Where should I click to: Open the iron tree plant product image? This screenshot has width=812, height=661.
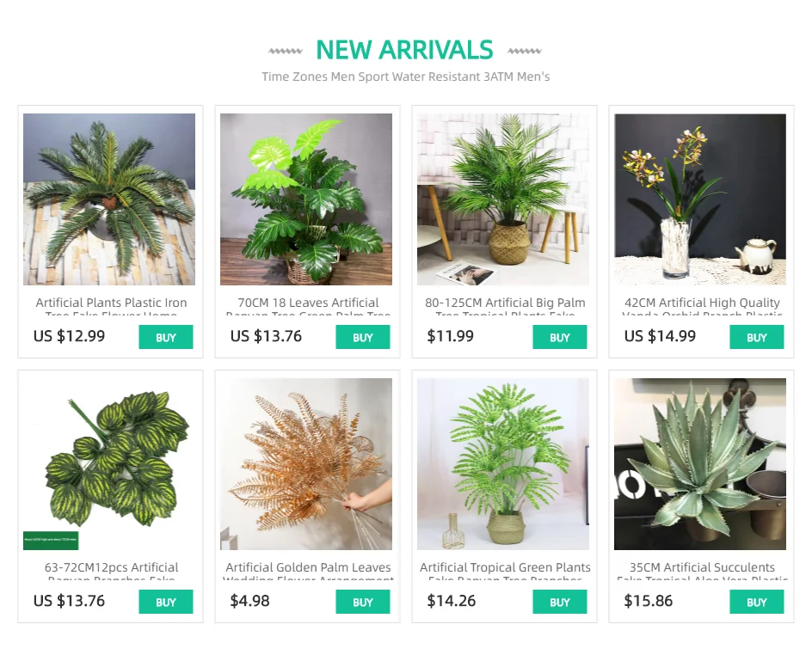[109, 199]
